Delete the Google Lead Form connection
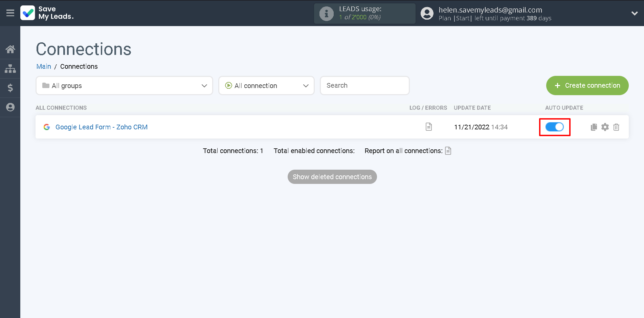The height and width of the screenshot is (318, 644). (x=616, y=127)
